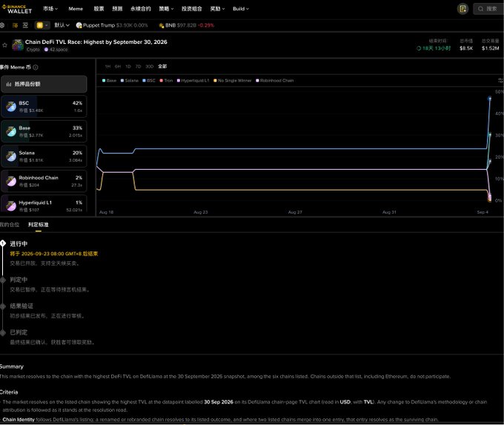The image size is (504, 425).
Task: Open the 股票 menu item
Action: [x=99, y=9]
